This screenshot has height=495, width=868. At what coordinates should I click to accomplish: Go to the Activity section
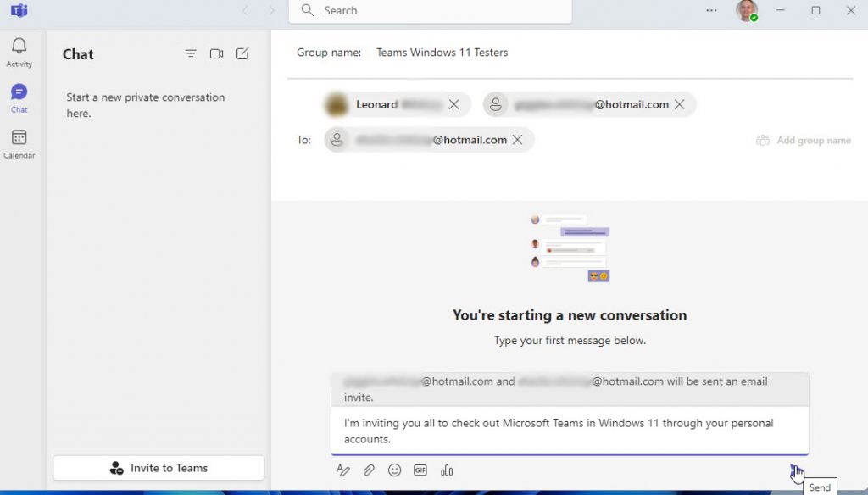19,51
